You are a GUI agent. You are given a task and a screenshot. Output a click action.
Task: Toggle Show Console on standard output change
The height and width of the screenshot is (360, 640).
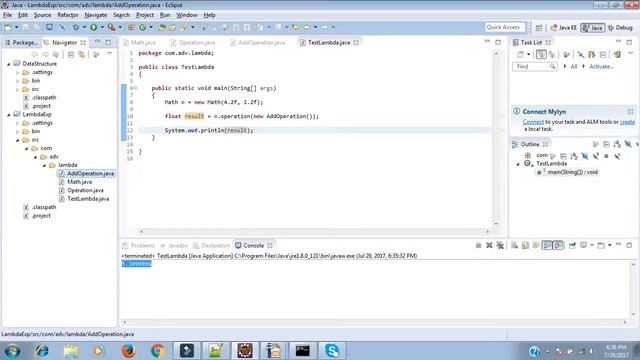547,245
